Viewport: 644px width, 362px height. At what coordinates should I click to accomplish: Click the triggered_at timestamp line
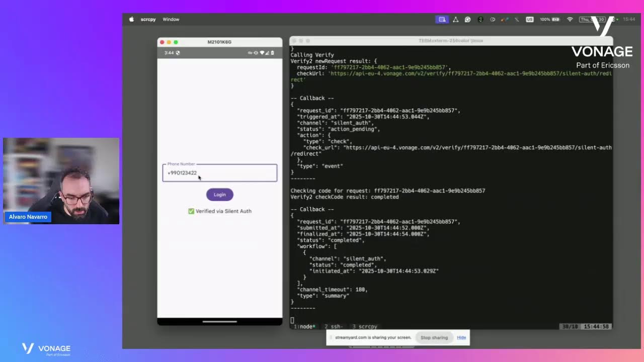click(x=363, y=117)
